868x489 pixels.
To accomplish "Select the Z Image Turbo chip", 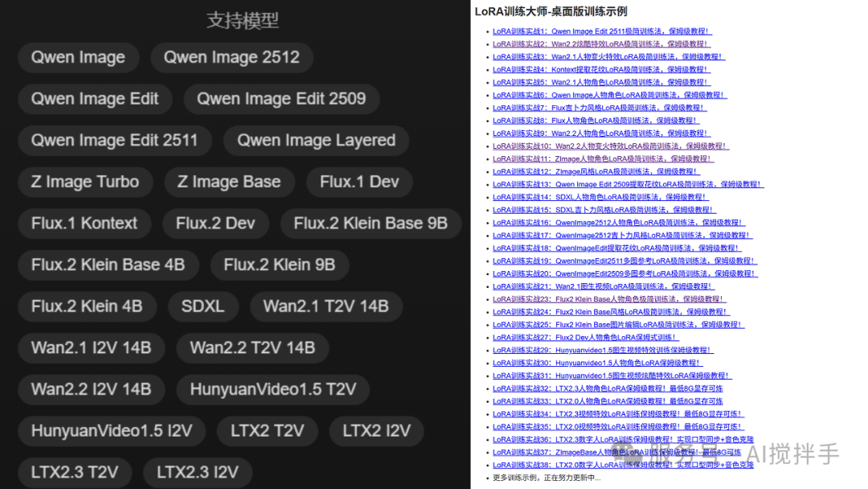I will pyautogui.click(x=85, y=183).
